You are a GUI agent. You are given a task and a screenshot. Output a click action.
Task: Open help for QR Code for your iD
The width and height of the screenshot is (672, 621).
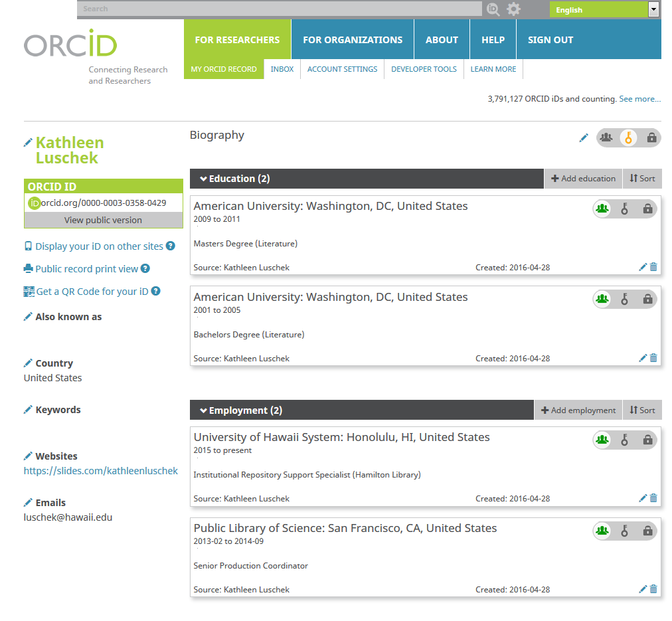pos(156,291)
